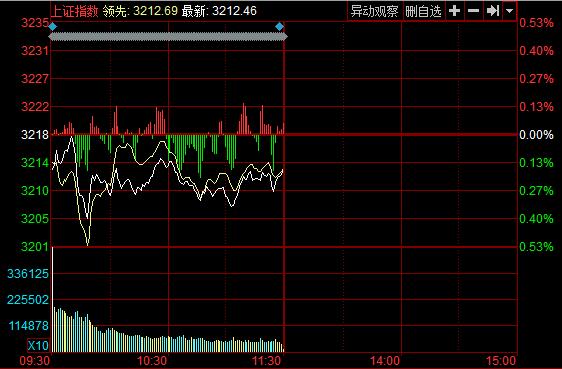Open the 异动观察 button
562x369 pixels.
point(375,11)
